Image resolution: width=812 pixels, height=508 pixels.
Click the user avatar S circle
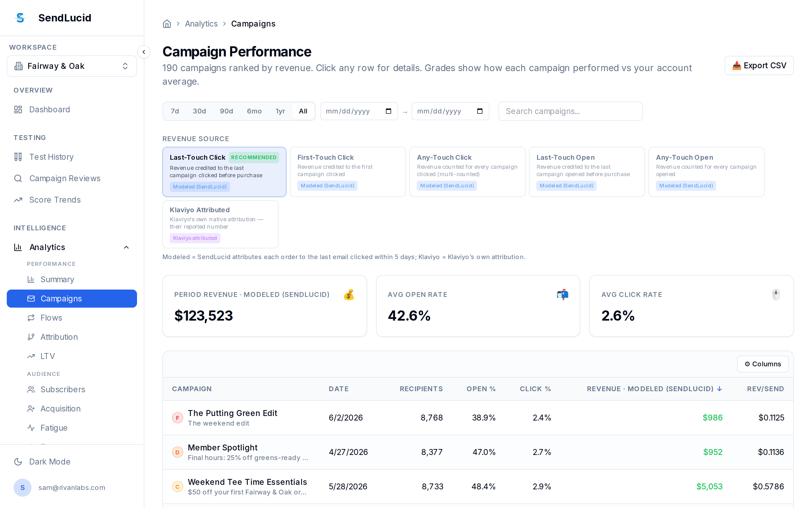(23, 487)
